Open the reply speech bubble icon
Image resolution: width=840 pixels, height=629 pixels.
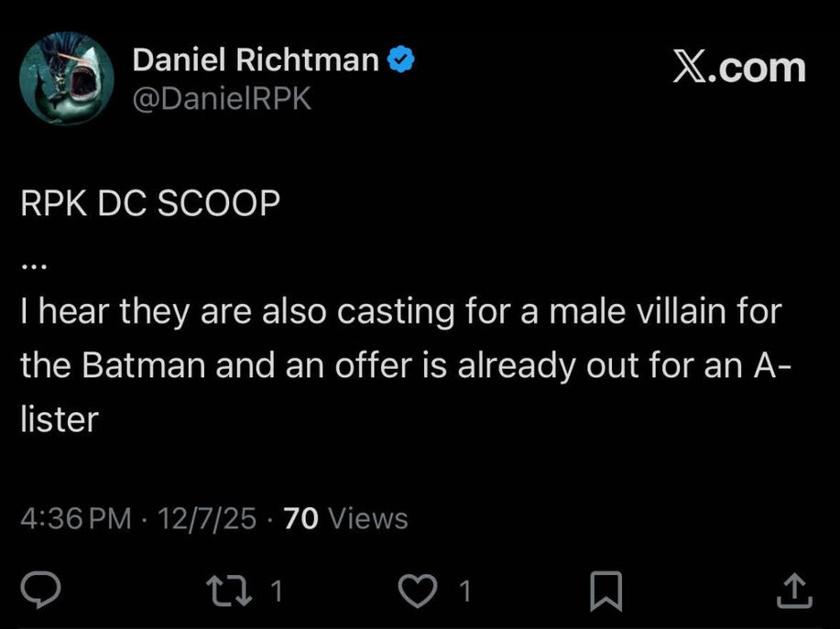42,591
